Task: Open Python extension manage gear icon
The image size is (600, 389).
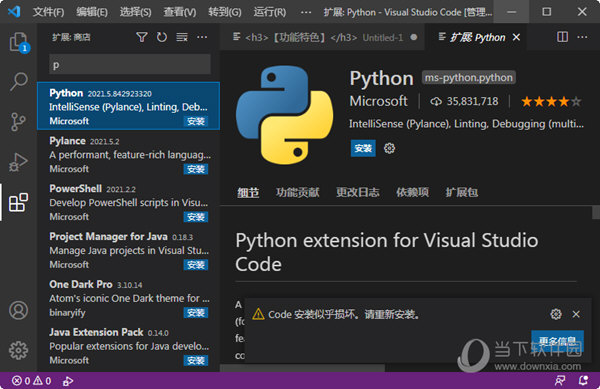Action: click(389, 148)
